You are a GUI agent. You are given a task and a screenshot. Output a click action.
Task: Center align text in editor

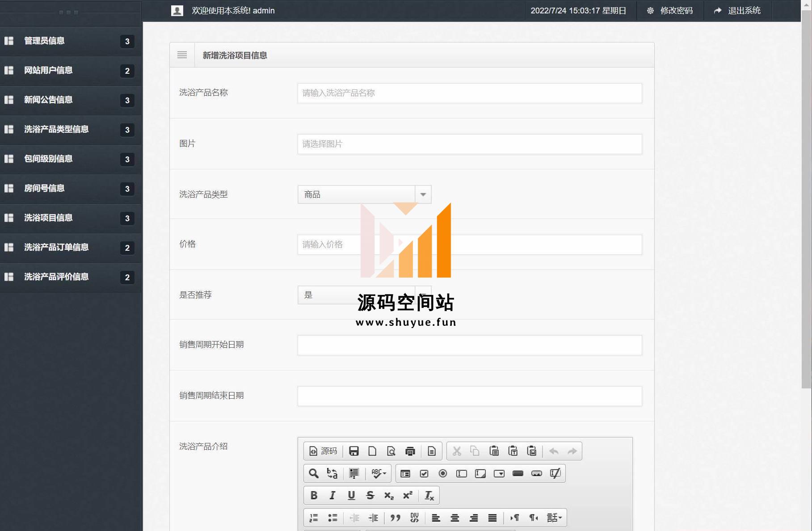coord(454,518)
